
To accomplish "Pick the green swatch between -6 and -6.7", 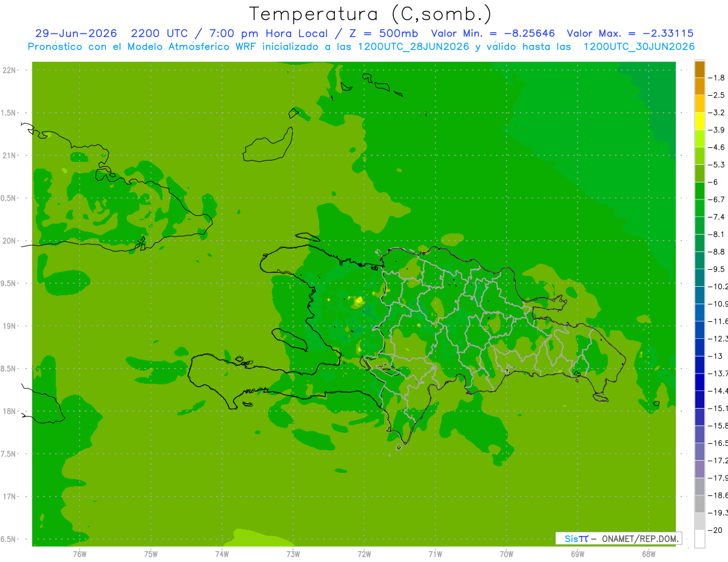I will 699,191.
